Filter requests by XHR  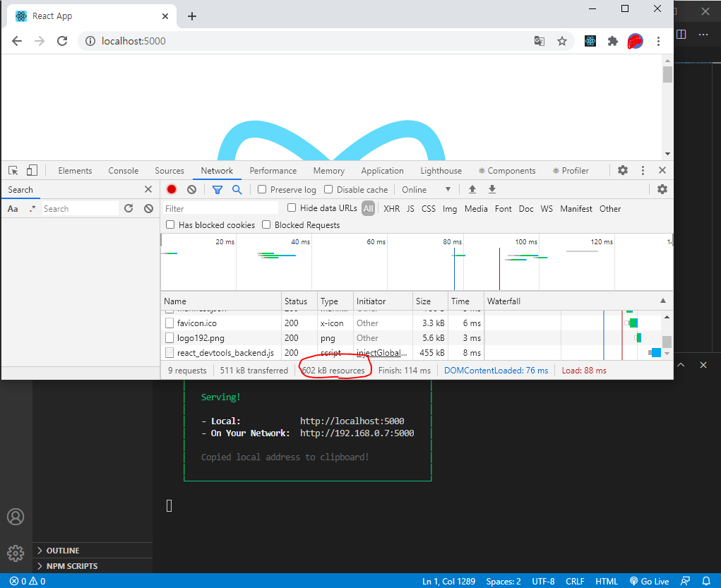392,209
